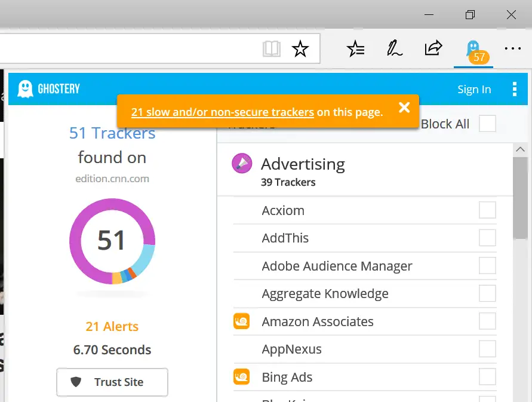Open the Reading view book icon

click(x=272, y=49)
